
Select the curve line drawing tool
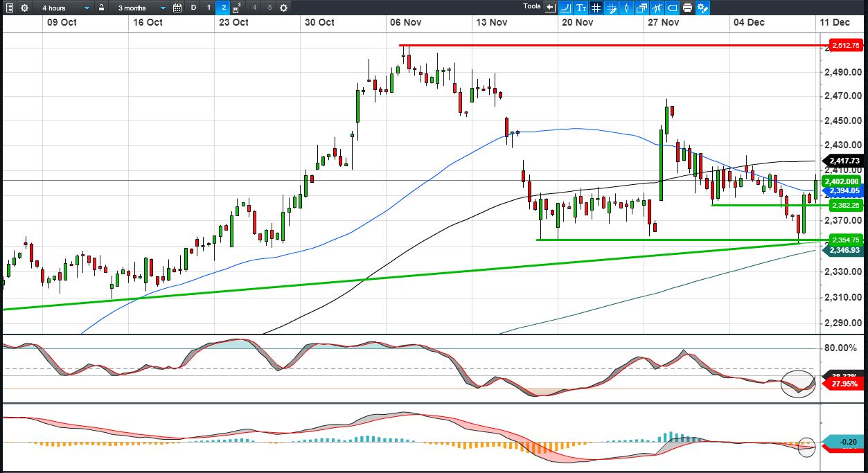[565, 8]
